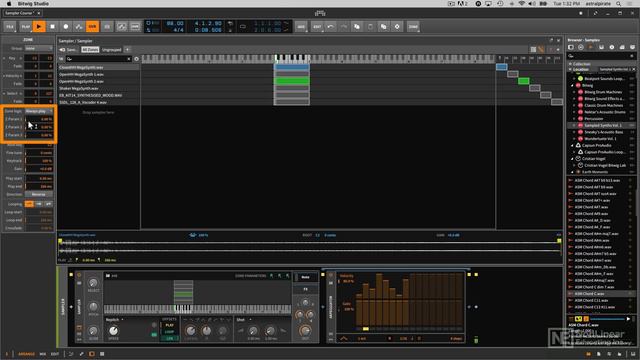Click the paste clipboard icon
Image resolution: width=640 pixels, height=360 pixels.
[370, 27]
